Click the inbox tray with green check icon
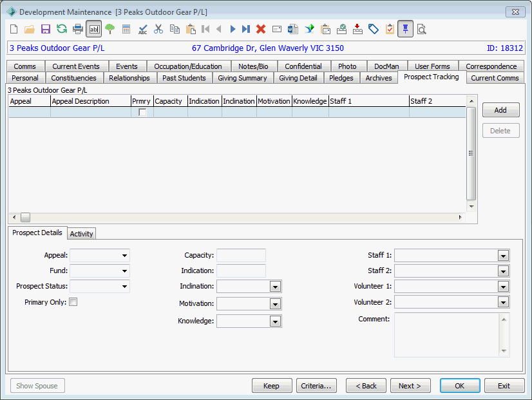 341,29
